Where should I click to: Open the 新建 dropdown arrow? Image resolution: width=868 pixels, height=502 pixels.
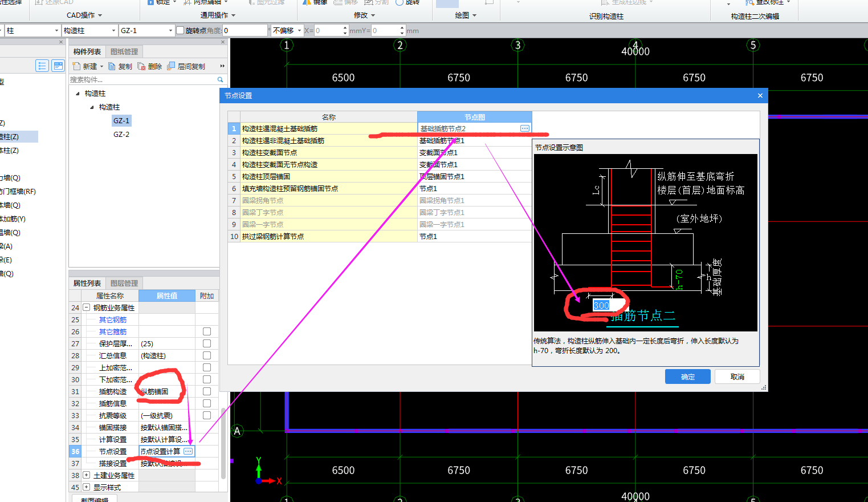[102, 66]
